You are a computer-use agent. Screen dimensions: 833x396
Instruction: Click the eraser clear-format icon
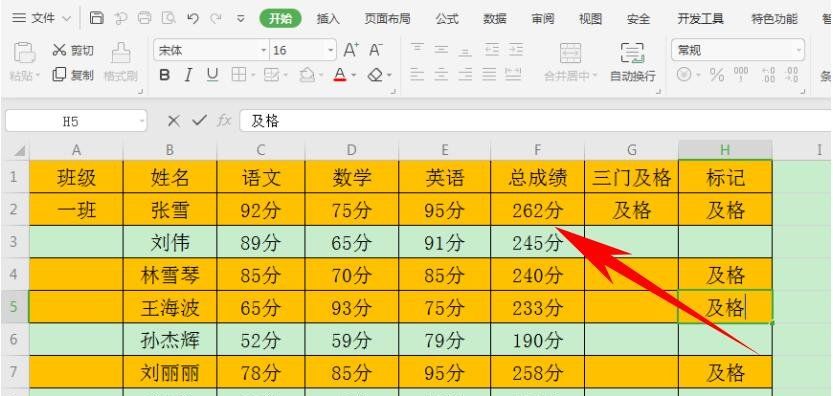coord(376,75)
